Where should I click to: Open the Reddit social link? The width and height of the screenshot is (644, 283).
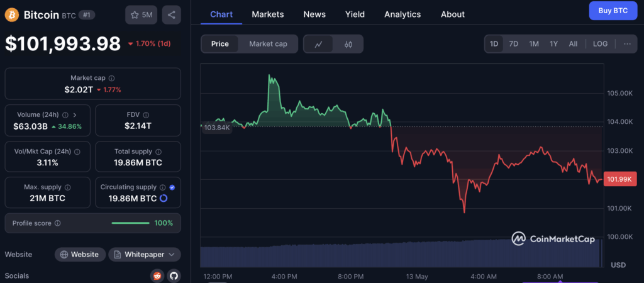[157, 275]
